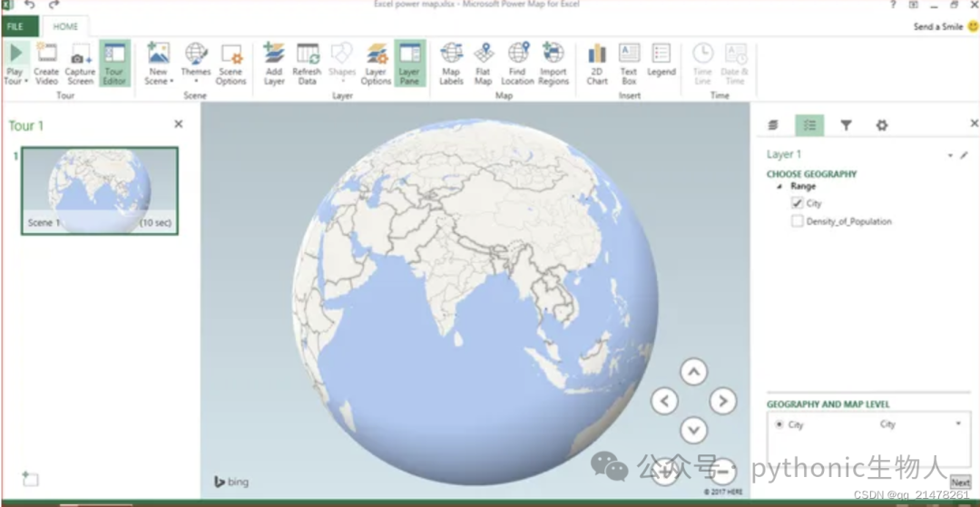The height and width of the screenshot is (507, 980).
Task: Uncheck the City field checkbox
Action: [797, 203]
